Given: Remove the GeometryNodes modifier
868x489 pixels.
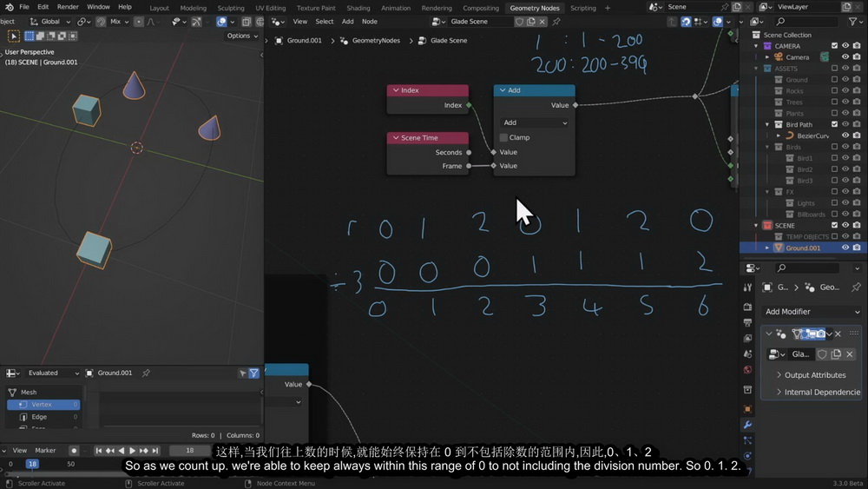Looking at the screenshot, I should 838,334.
